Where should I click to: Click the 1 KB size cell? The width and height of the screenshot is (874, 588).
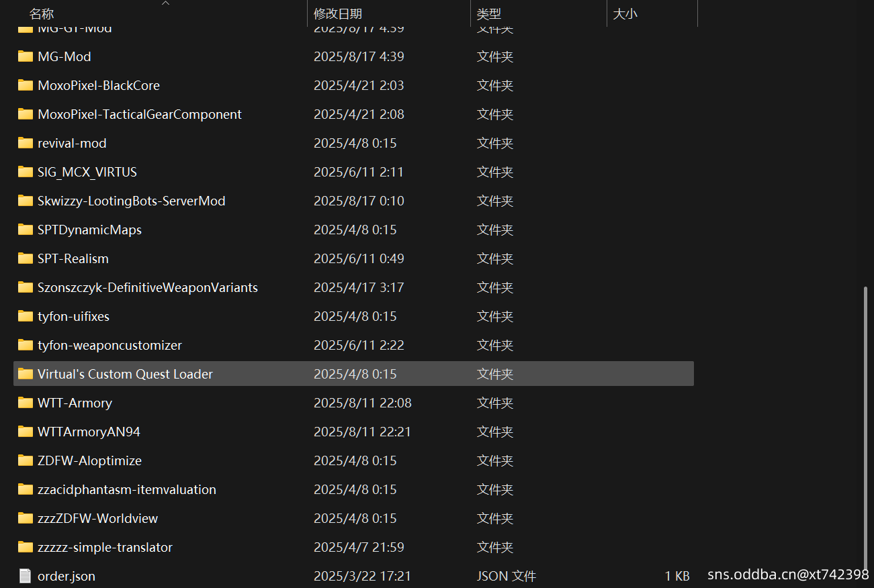point(677,576)
